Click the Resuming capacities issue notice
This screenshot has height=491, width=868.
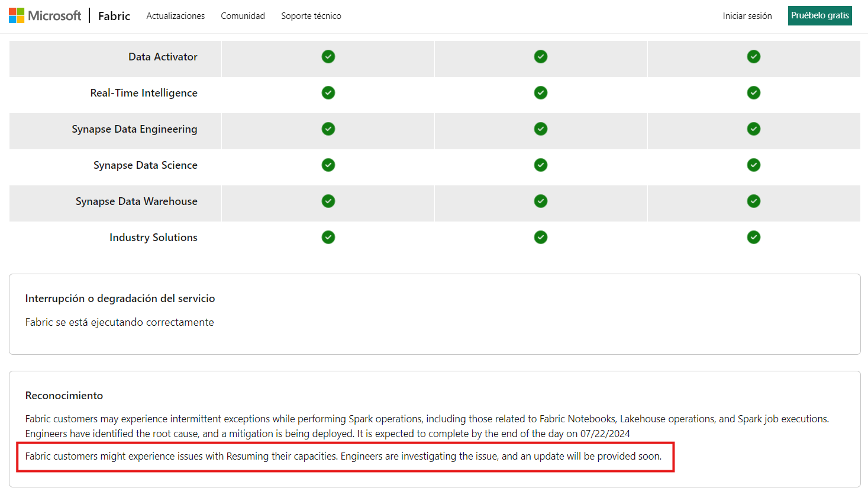coord(343,456)
